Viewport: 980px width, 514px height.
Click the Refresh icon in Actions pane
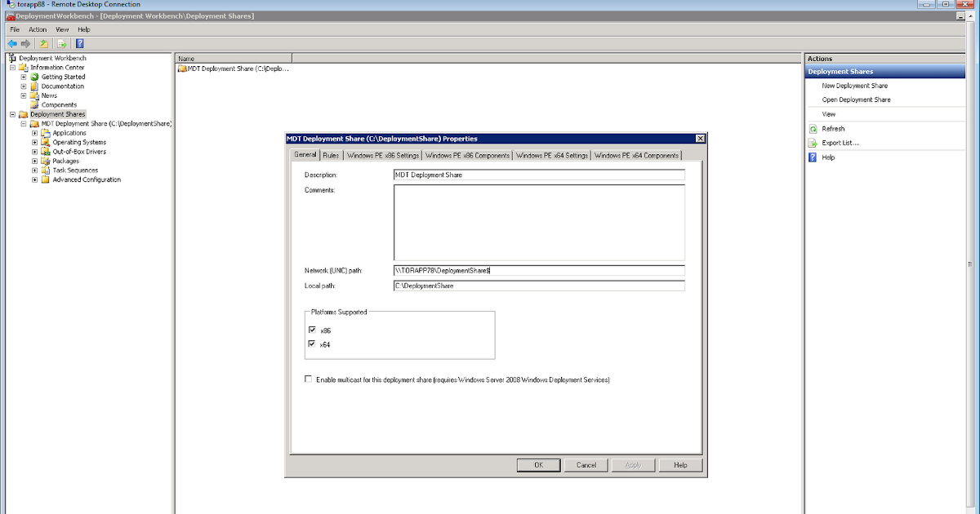click(x=812, y=128)
